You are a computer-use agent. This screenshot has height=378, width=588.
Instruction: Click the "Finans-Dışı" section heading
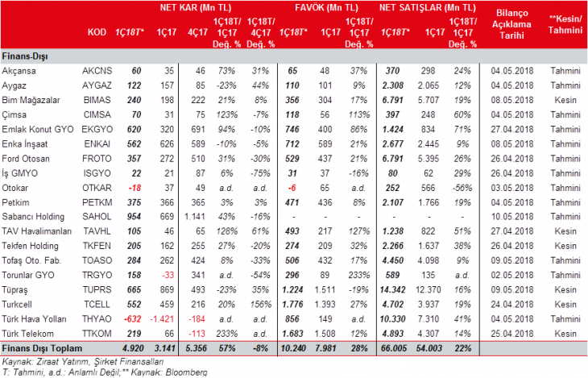(25, 56)
